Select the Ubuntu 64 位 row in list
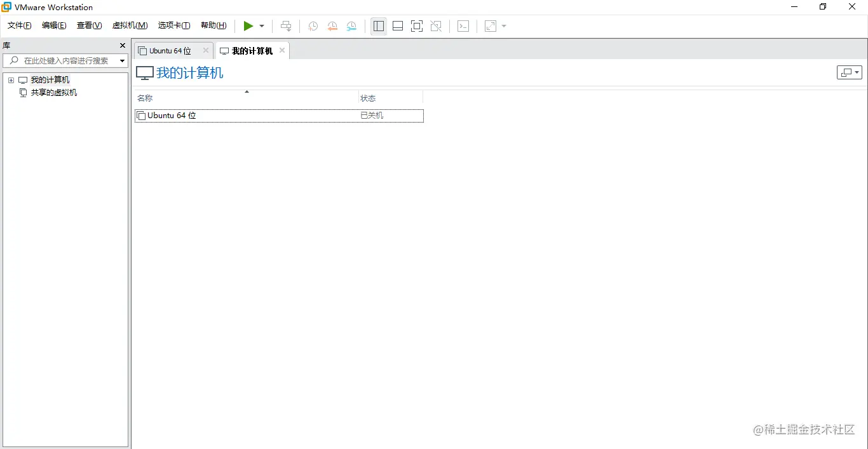 pos(279,116)
